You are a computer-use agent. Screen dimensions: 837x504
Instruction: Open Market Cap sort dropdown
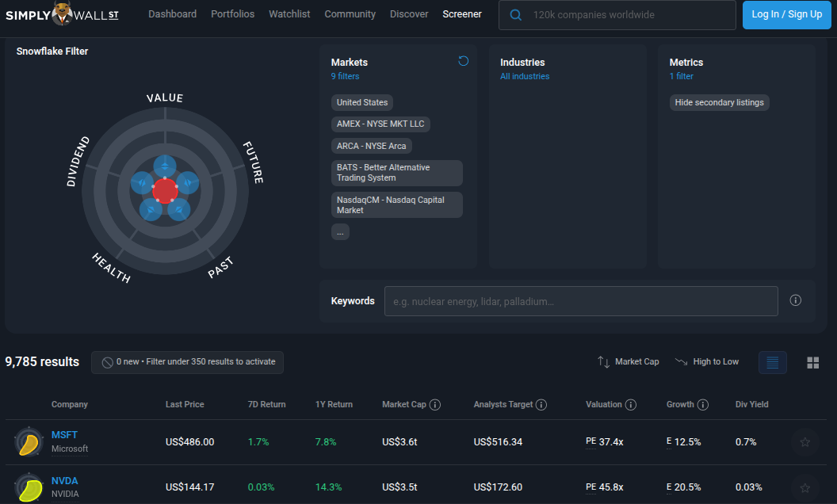629,362
